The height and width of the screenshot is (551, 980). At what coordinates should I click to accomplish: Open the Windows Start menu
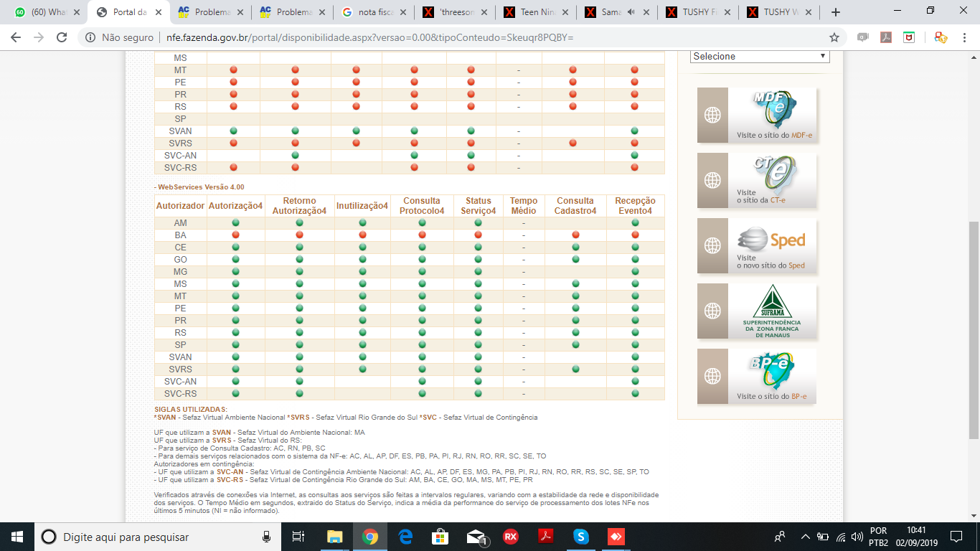17,537
